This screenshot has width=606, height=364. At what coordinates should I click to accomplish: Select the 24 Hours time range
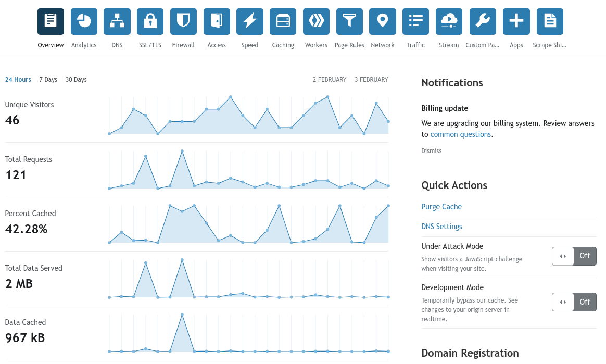18,80
